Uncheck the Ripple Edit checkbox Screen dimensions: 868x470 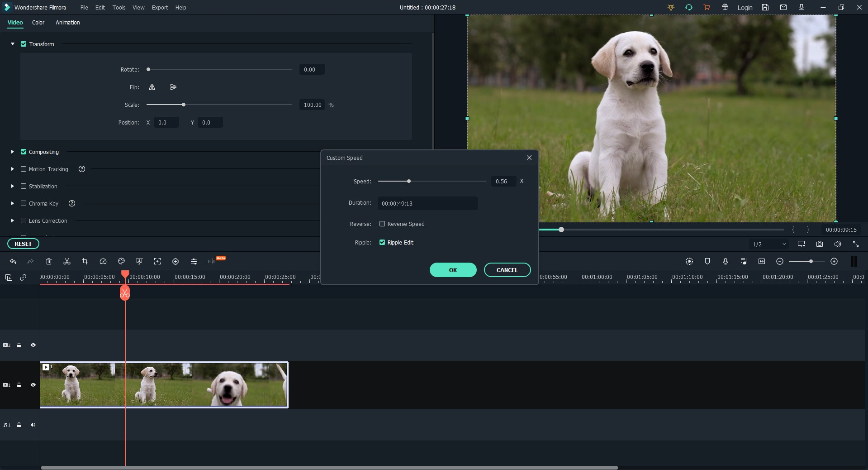tap(382, 242)
